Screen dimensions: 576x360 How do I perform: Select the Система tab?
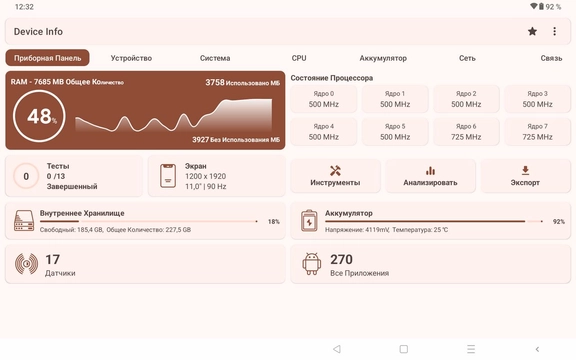pyautogui.click(x=215, y=58)
